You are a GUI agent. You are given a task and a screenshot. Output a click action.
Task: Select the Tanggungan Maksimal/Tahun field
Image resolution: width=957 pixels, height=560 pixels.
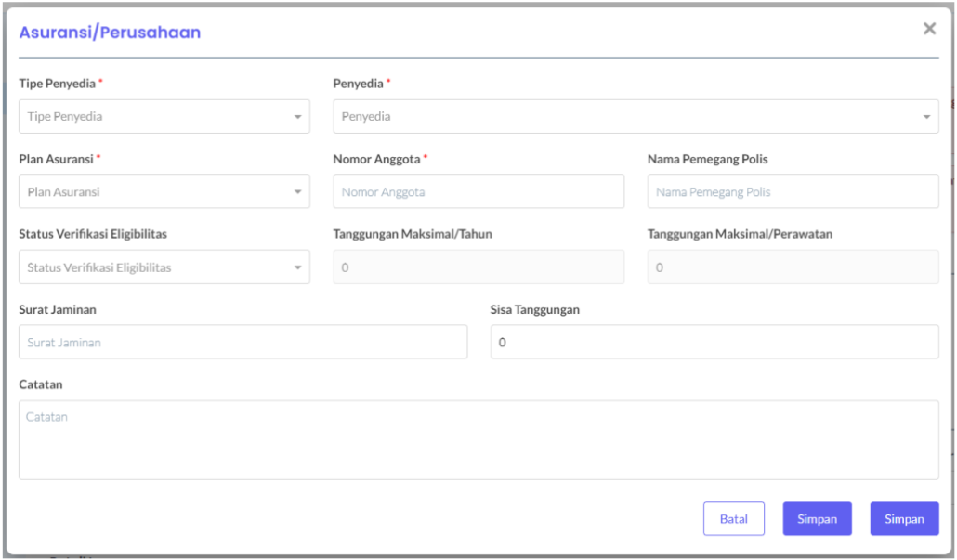(478, 267)
